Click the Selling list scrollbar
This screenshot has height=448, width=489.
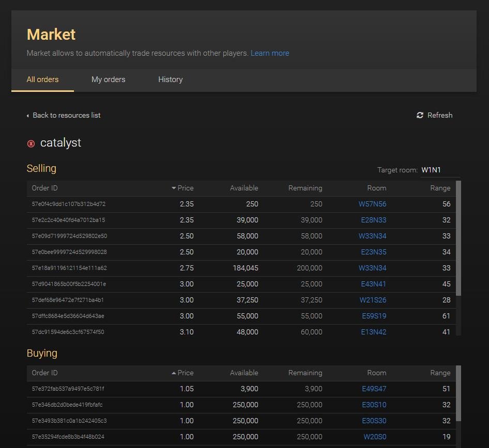(x=459, y=238)
